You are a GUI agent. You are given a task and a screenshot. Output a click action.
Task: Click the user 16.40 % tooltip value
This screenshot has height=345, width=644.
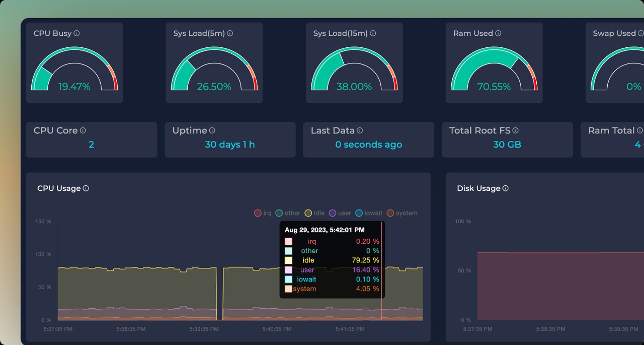(365, 270)
